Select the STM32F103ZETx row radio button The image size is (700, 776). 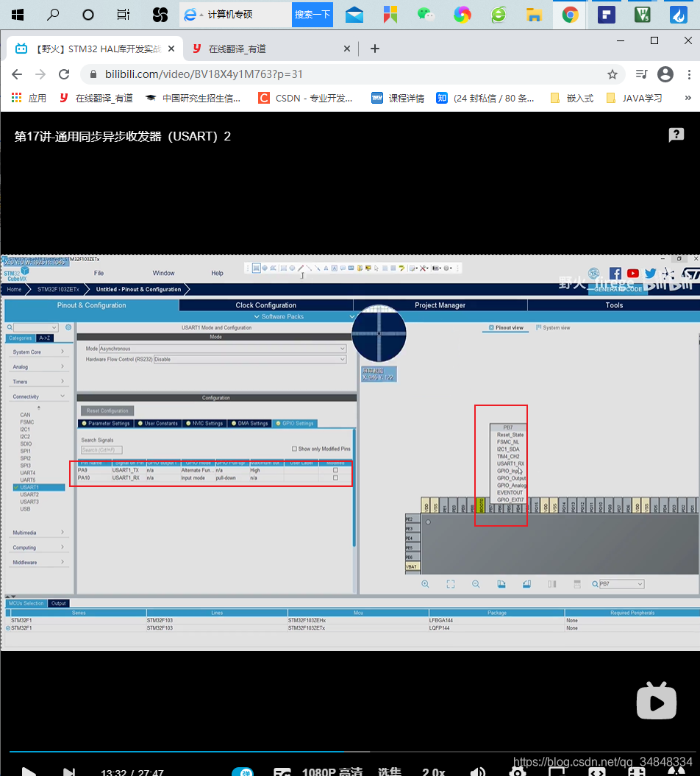click(8, 628)
